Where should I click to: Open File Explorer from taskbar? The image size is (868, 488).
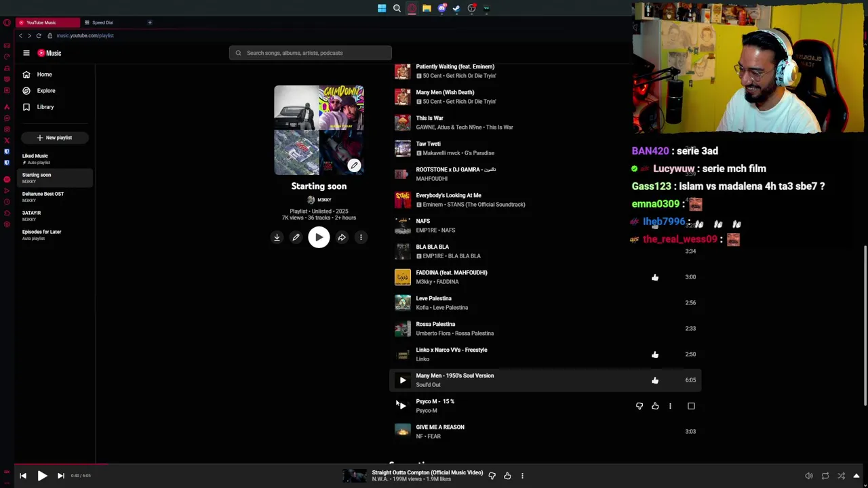point(427,8)
